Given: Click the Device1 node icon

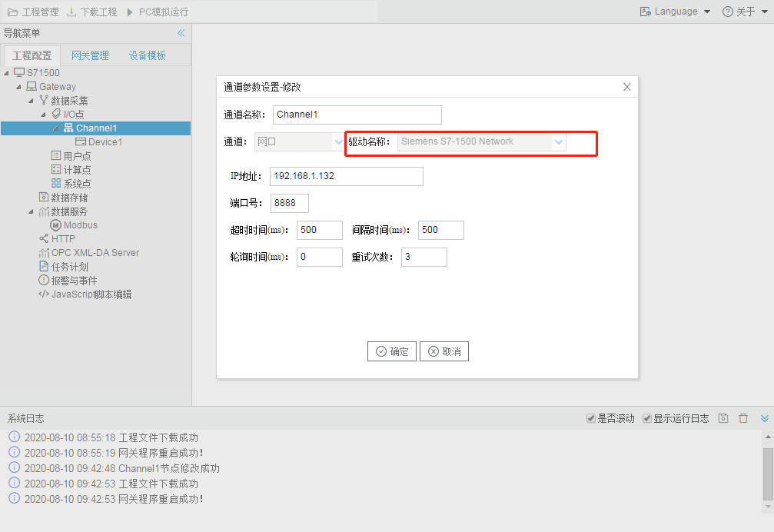Looking at the screenshot, I should click(81, 141).
